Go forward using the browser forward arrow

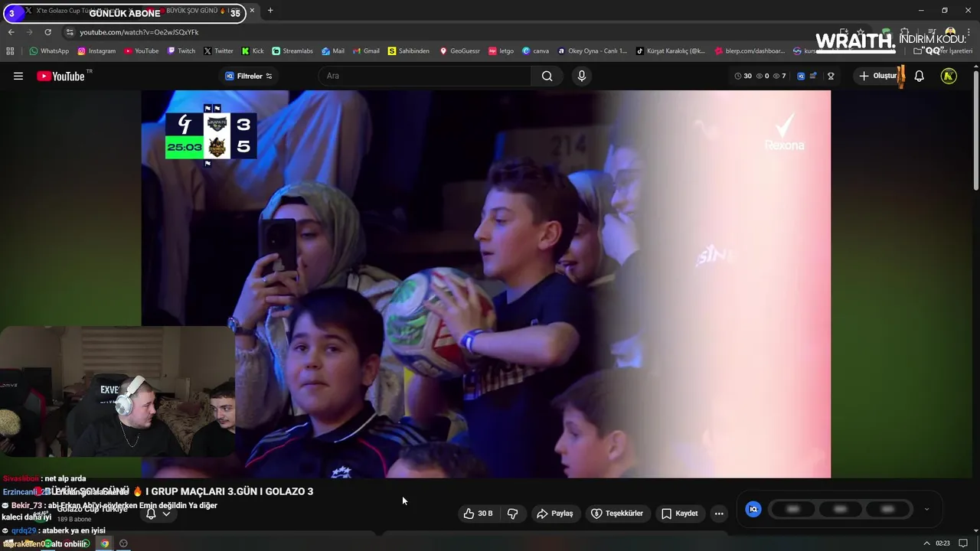click(29, 32)
